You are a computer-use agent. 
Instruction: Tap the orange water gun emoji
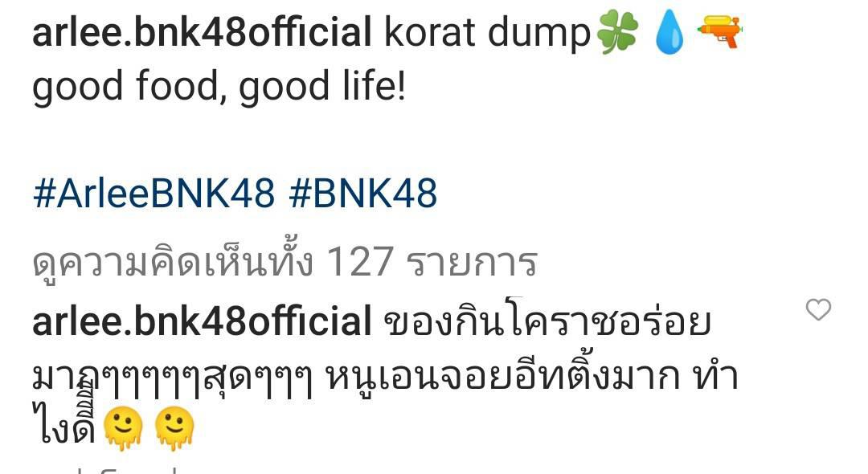click(x=719, y=31)
